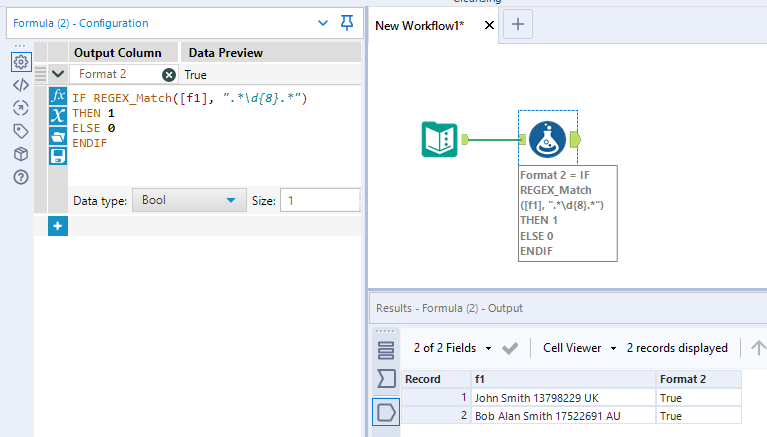Save the expression with the disk icon

(58, 155)
